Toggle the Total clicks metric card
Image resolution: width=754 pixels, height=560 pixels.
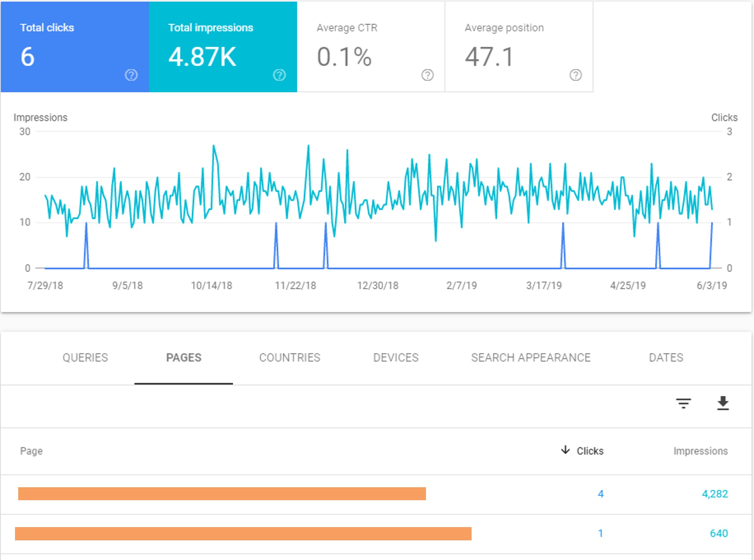pos(75,47)
